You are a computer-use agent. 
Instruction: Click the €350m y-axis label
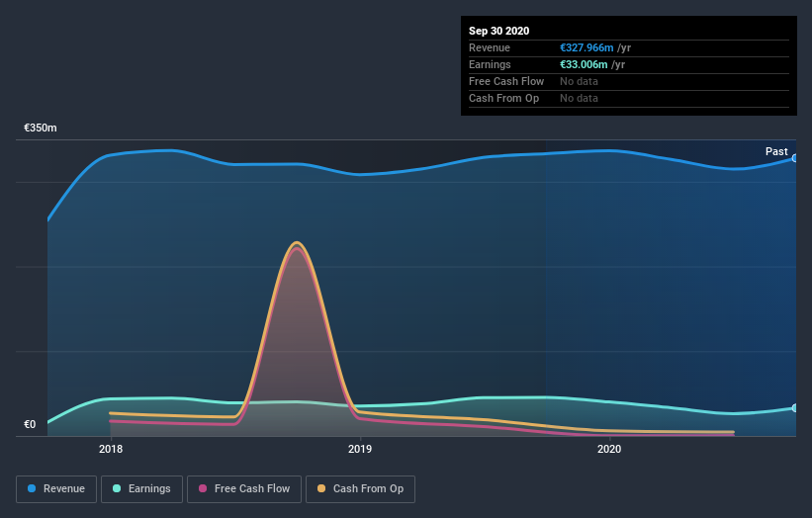pos(41,128)
